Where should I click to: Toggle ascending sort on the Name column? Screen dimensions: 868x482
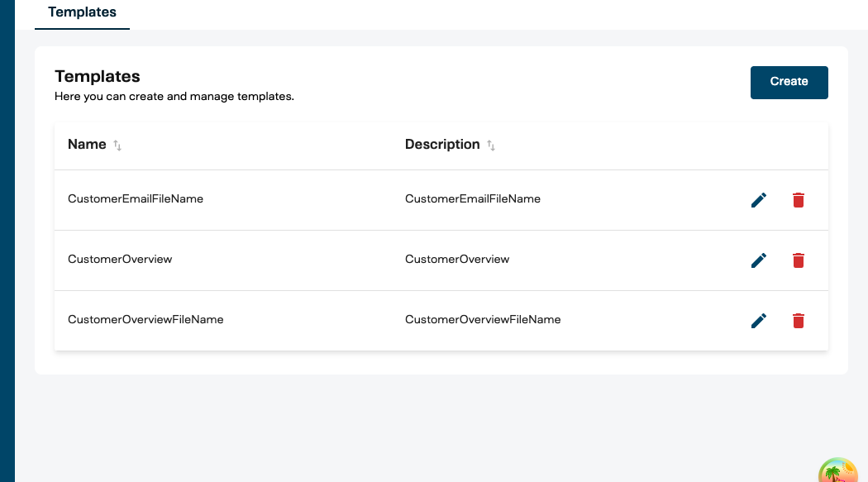pos(117,145)
